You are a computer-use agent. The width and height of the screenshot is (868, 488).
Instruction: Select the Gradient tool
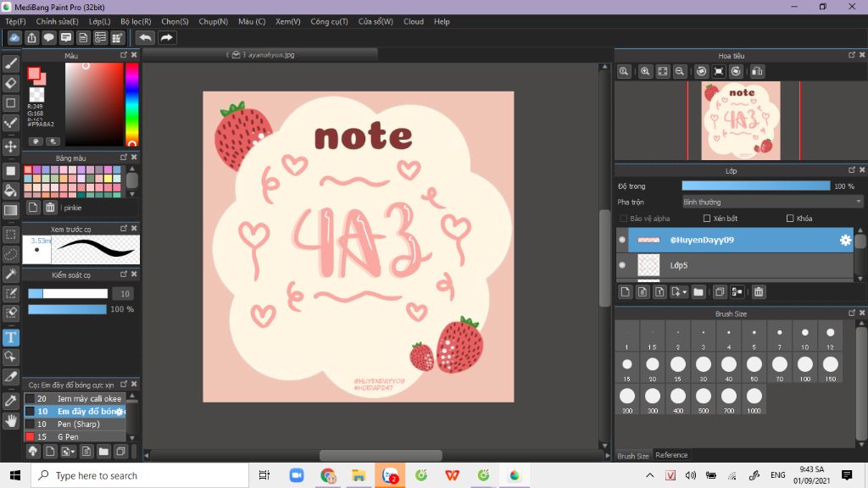(x=10, y=210)
